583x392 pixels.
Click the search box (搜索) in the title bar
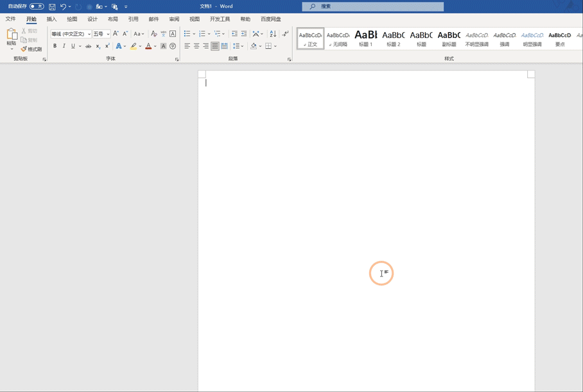pos(372,6)
